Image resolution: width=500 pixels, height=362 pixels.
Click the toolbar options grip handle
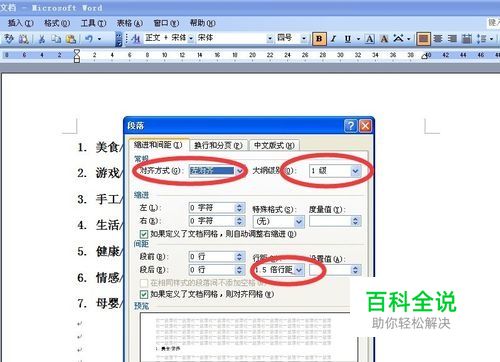click(119, 39)
